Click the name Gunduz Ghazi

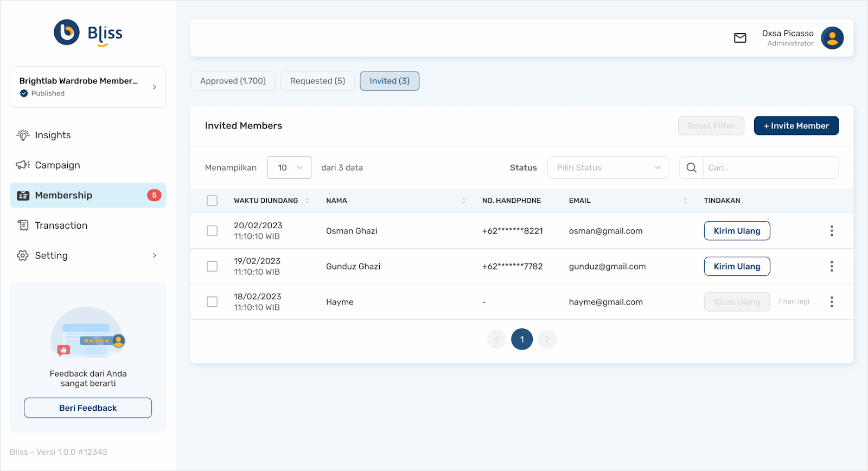tap(353, 266)
